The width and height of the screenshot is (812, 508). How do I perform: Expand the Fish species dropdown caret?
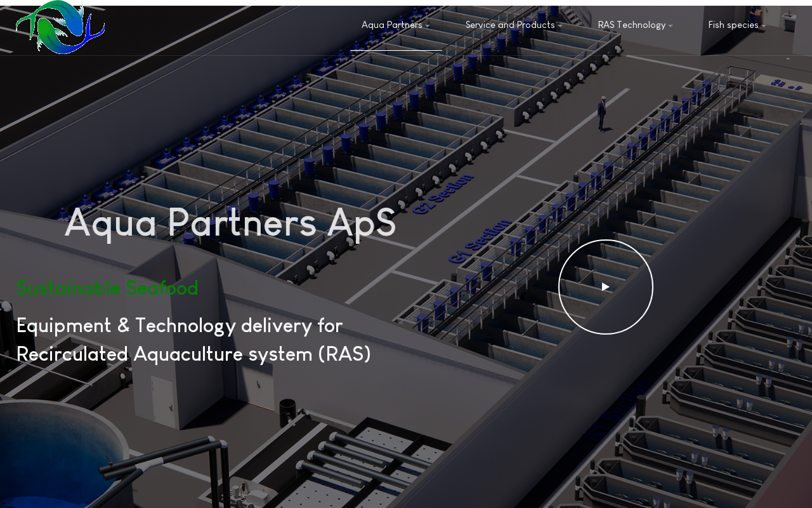764,26
